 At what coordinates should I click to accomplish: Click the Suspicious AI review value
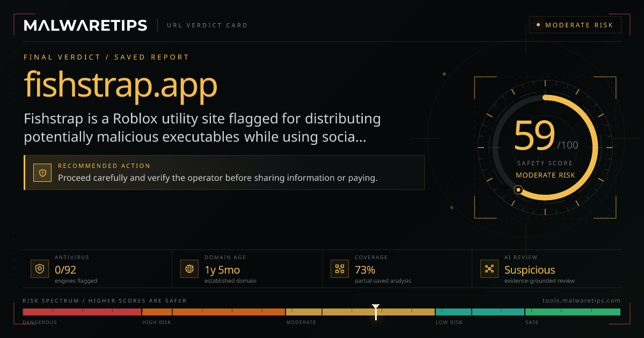coord(530,270)
